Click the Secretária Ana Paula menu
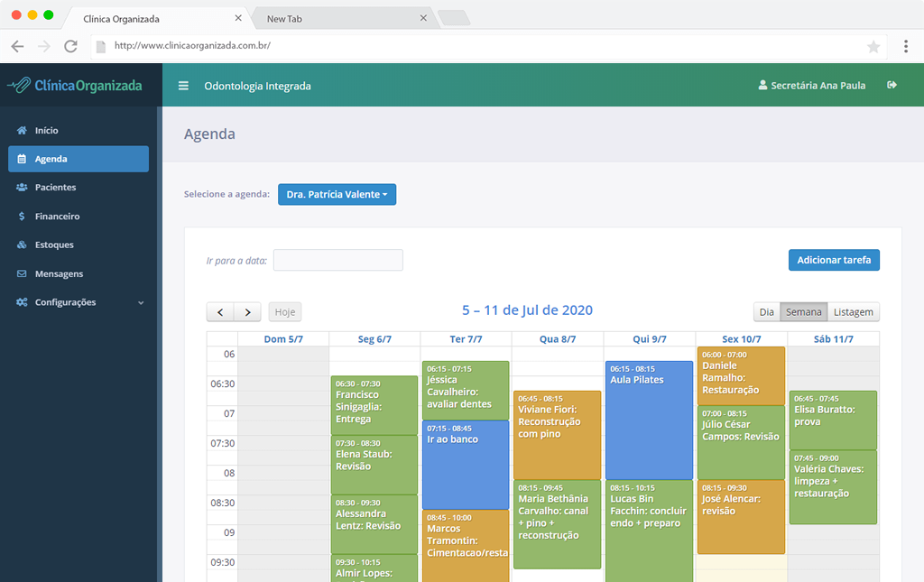This screenshot has width=924, height=582. (815, 84)
